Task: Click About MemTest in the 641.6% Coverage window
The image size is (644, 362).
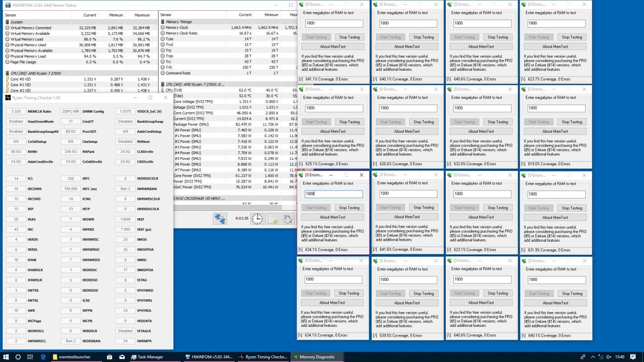Action: tap(407, 217)
